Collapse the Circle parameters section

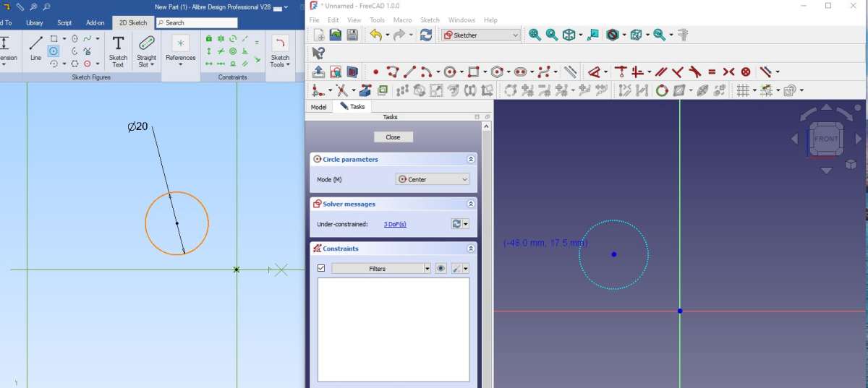click(x=471, y=159)
